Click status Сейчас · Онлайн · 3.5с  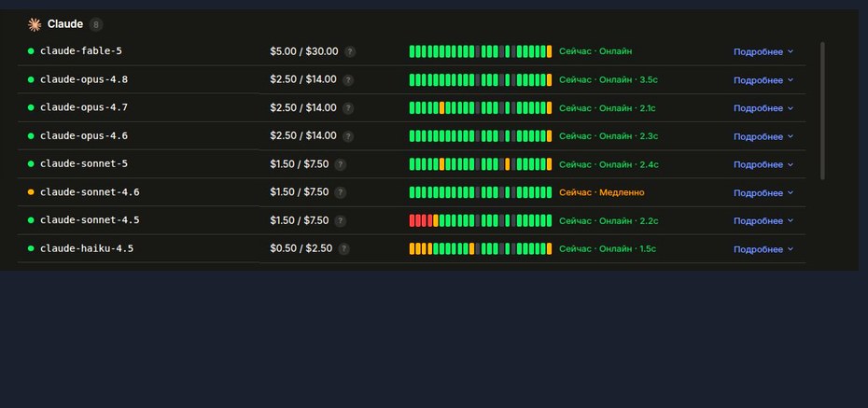609,79
